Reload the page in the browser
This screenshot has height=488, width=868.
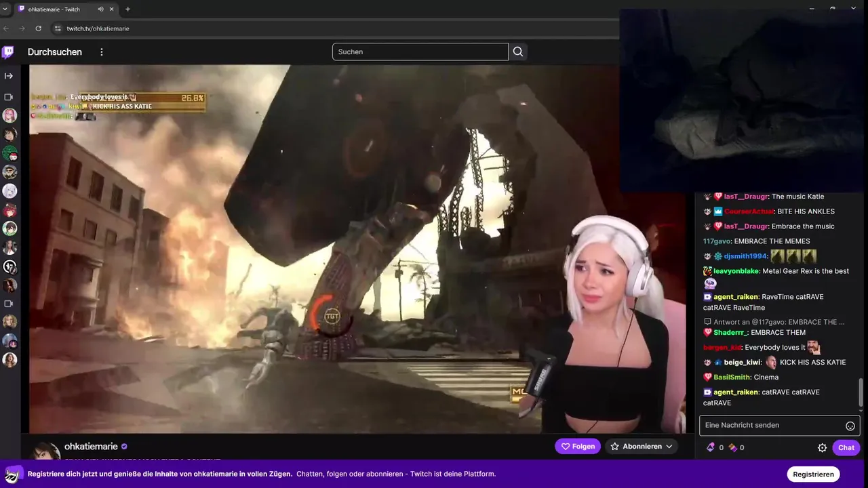click(x=39, y=28)
